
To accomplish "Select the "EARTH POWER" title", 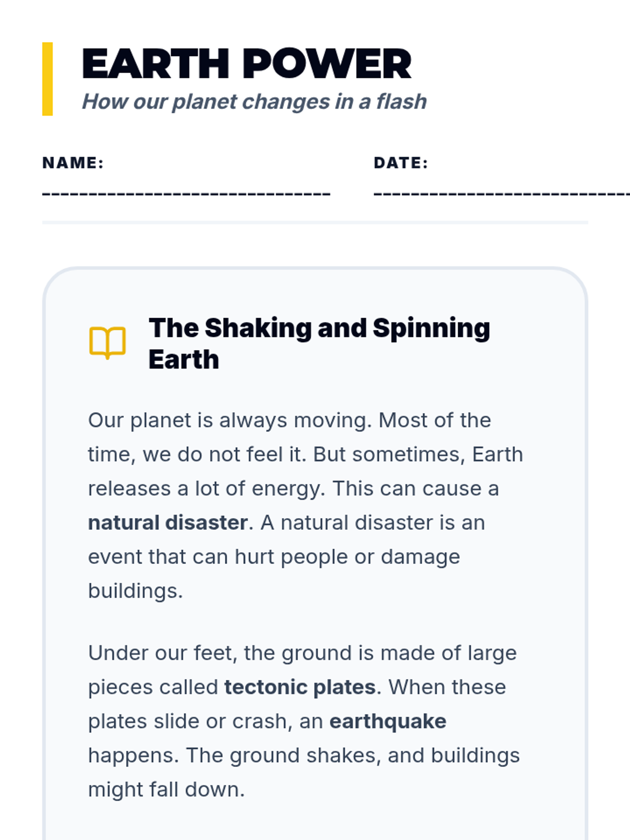I will click(x=246, y=64).
